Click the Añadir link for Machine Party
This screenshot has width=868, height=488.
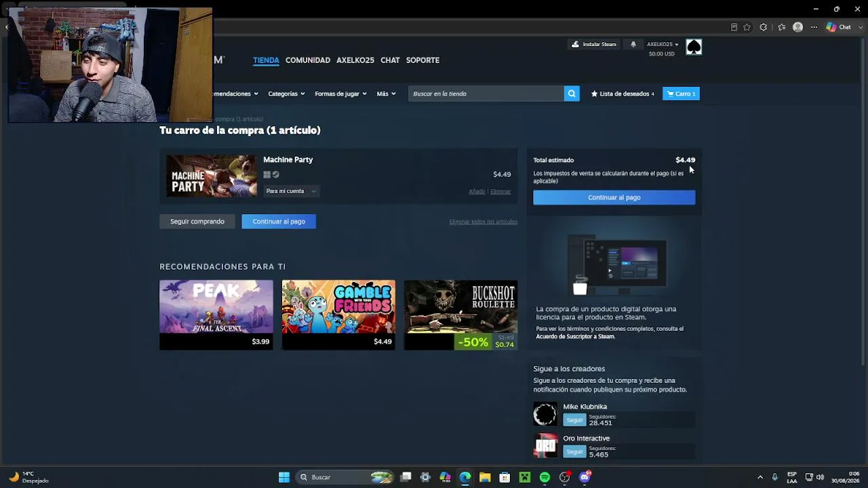point(477,192)
